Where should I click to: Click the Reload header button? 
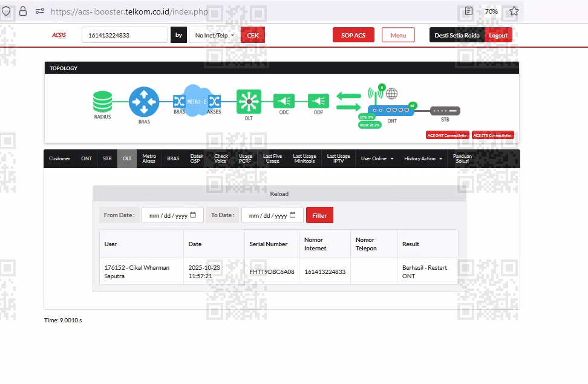(279, 194)
